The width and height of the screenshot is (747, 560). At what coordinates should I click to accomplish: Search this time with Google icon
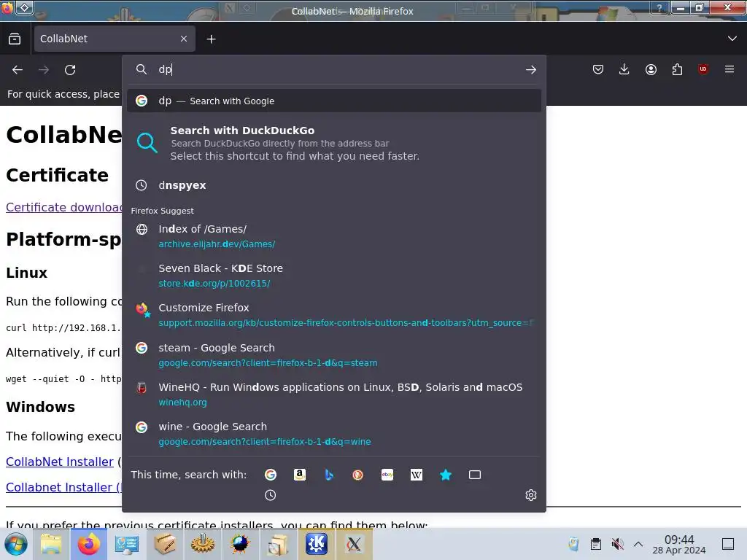coord(271,475)
